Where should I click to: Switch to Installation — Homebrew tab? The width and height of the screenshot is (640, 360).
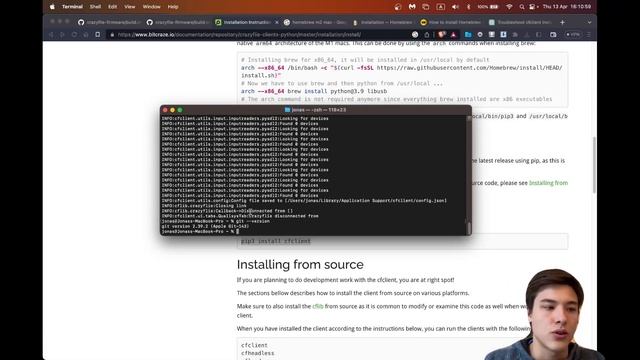point(384,22)
